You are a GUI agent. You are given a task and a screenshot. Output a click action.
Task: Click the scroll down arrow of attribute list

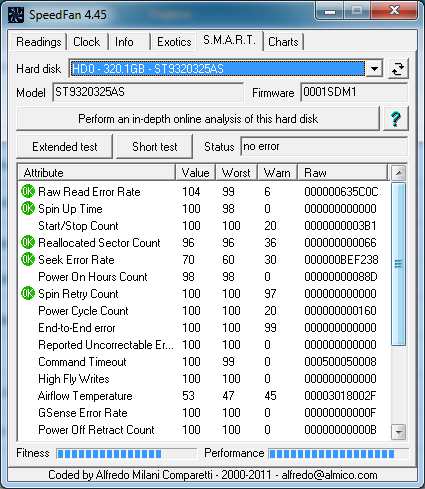pyautogui.click(x=399, y=432)
